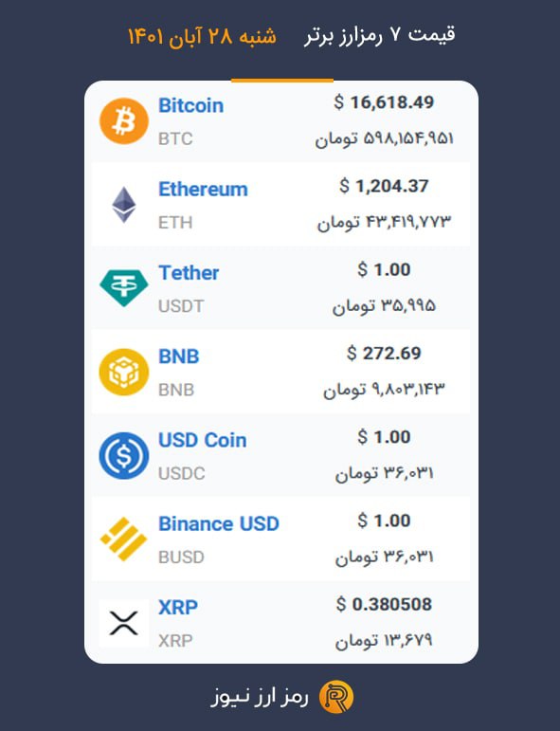
Task: Click the XRP price $ 0.380508
Action: [x=384, y=604]
